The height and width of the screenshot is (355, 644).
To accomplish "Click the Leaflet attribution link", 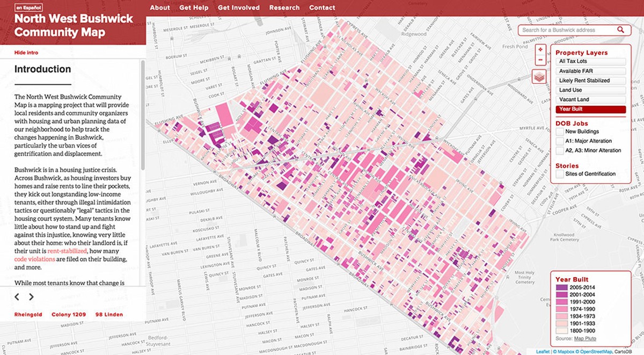I will click(543, 351).
